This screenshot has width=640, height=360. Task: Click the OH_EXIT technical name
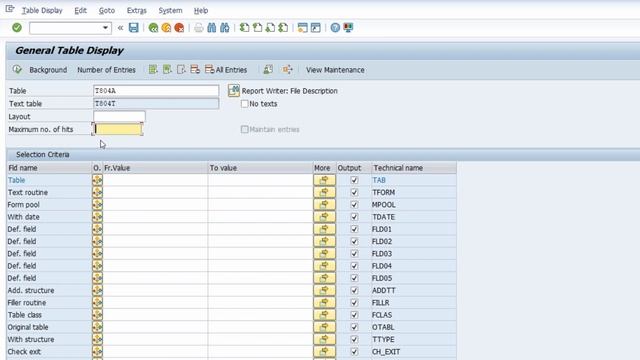[386, 351]
